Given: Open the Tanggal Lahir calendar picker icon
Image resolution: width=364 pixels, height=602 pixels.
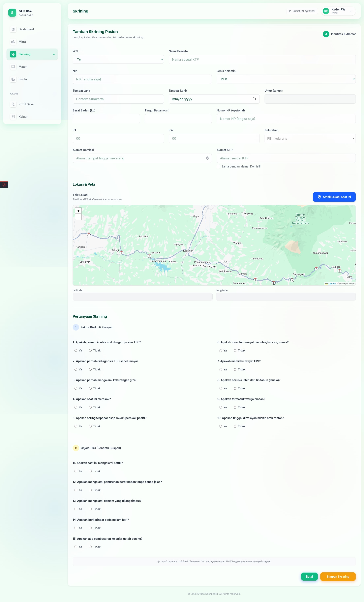Looking at the screenshot, I should click(254, 99).
